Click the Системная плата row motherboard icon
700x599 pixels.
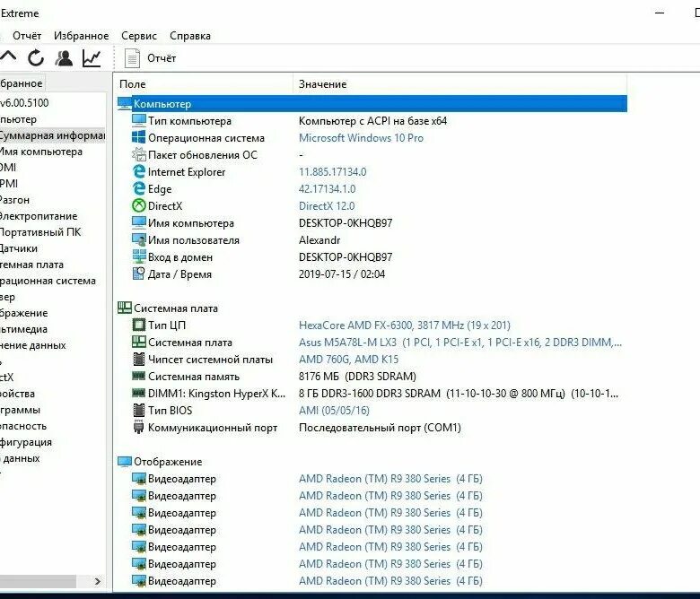[x=139, y=343]
